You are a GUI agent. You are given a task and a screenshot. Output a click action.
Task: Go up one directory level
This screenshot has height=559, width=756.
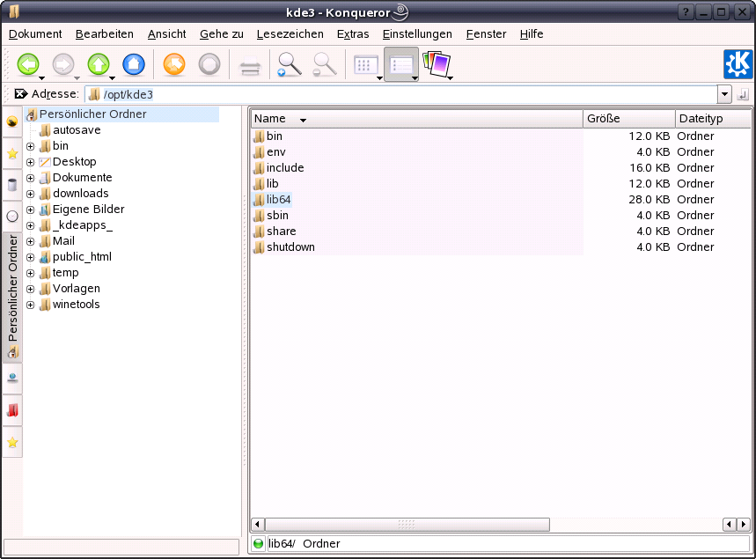tap(99, 64)
